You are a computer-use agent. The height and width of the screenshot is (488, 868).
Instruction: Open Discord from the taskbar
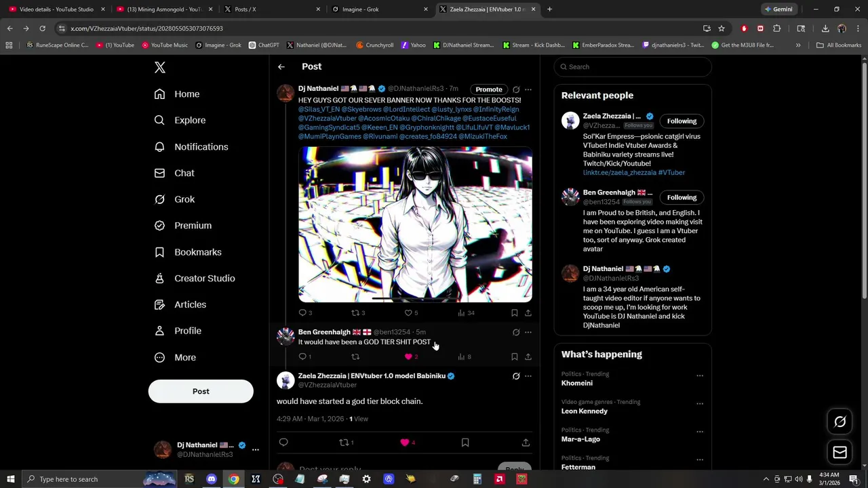[211, 479]
